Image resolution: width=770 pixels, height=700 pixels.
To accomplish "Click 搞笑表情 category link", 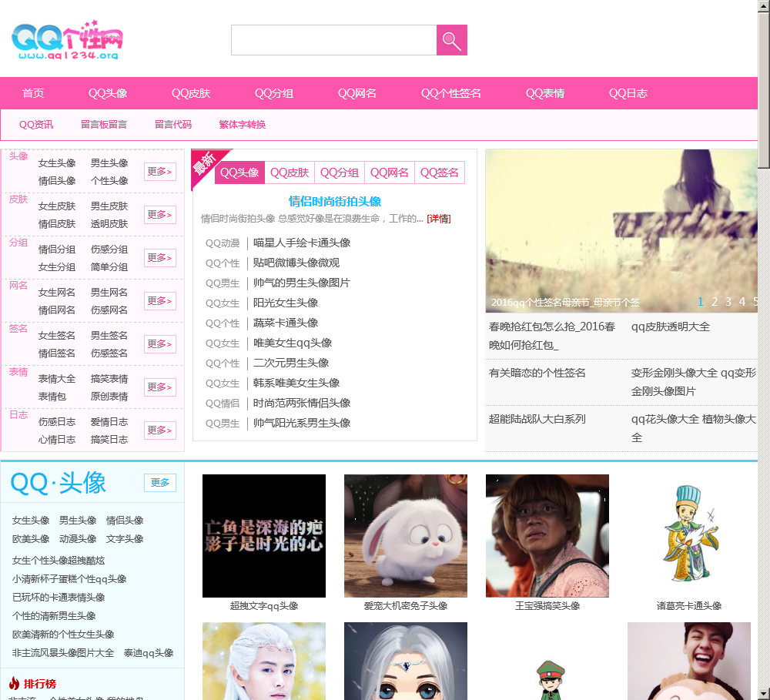I will (x=109, y=379).
